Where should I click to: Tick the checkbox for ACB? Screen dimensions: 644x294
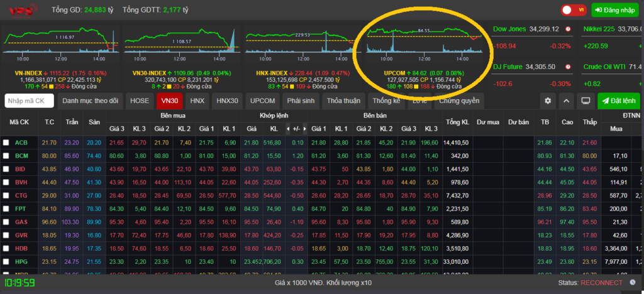pyautogui.click(x=6, y=143)
